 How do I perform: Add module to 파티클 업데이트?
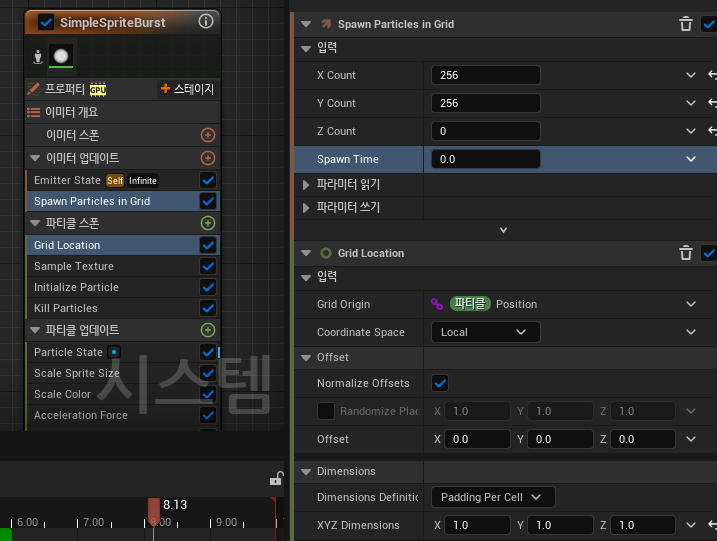coord(208,330)
